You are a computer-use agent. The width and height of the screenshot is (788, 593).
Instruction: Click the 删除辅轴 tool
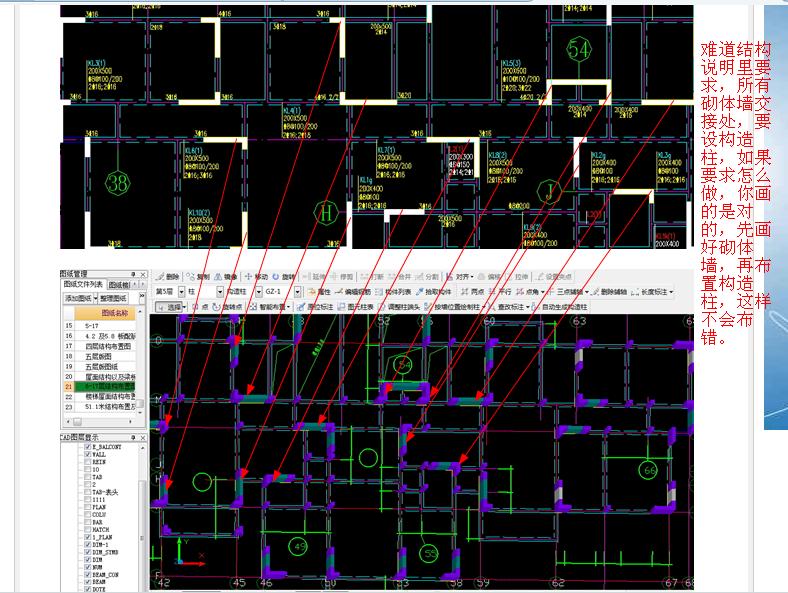pyautogui.click(x=609, y=291)
